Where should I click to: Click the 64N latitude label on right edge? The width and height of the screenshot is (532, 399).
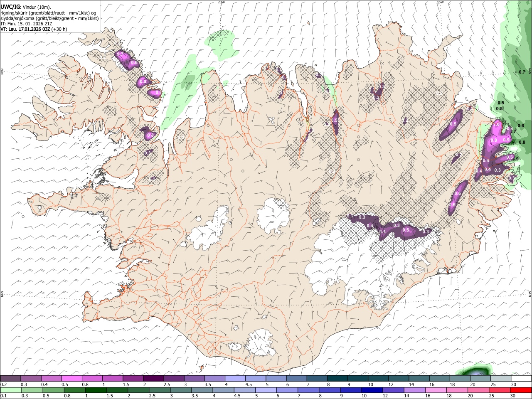pos(530,294)
